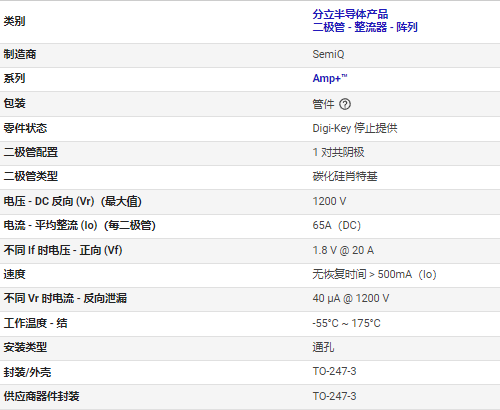
Task: Select the 1.8 V @ 20 A value
Action: coord(343,250)
